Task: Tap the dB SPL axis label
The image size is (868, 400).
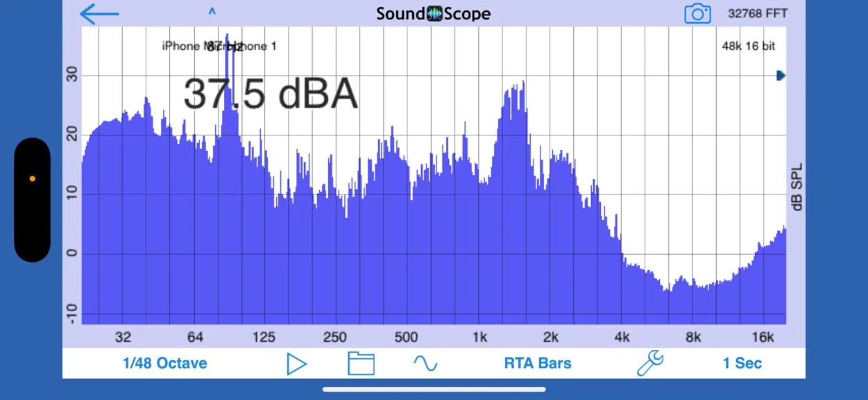Action: [x=797, y=187]
